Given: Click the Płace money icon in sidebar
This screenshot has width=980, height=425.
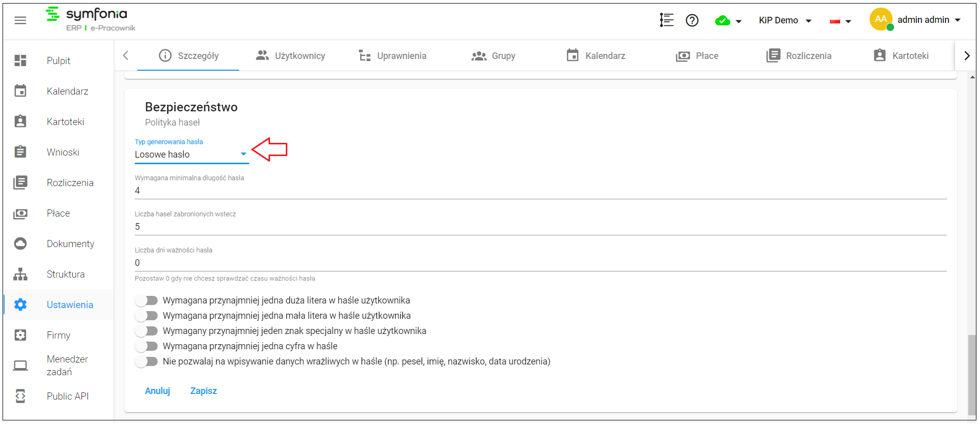Looking at the screenshot, I should (20, 214).
